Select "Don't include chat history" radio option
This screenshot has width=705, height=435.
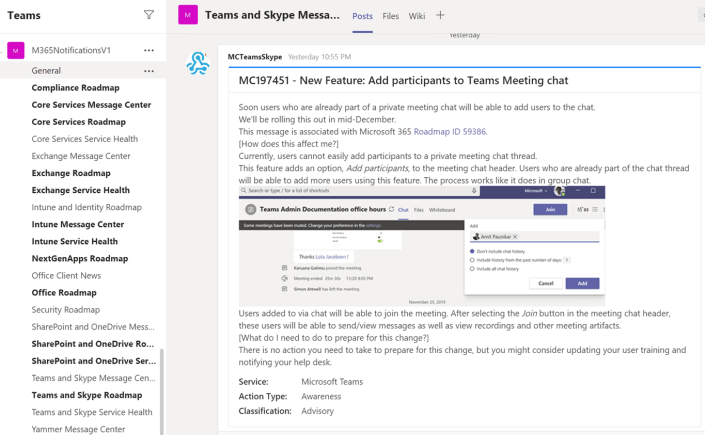point(472,251)
